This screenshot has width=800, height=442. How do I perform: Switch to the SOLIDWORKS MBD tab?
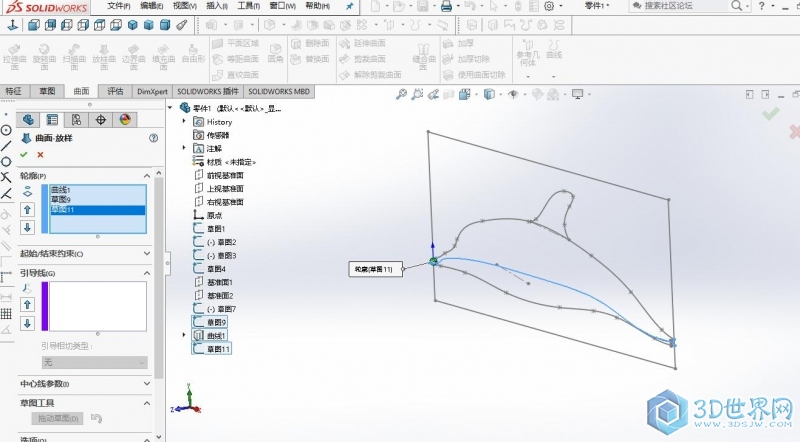click(x=279, y=91)
